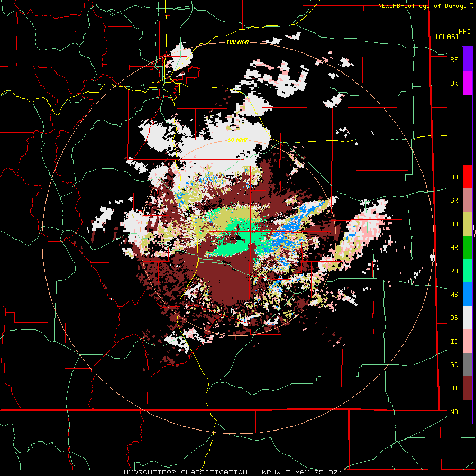Click the HHC product label
Viewport: 476px width, 476px height.
464,32
